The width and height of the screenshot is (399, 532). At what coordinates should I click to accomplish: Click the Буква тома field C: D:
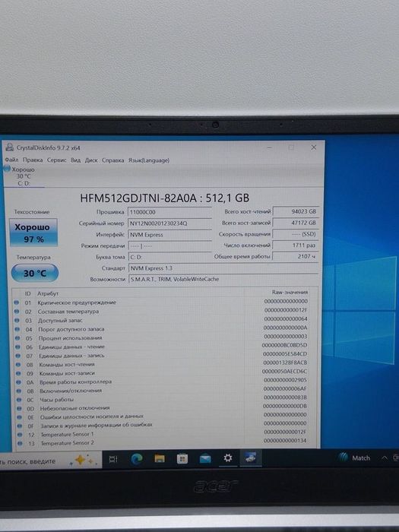pos(169,257)
